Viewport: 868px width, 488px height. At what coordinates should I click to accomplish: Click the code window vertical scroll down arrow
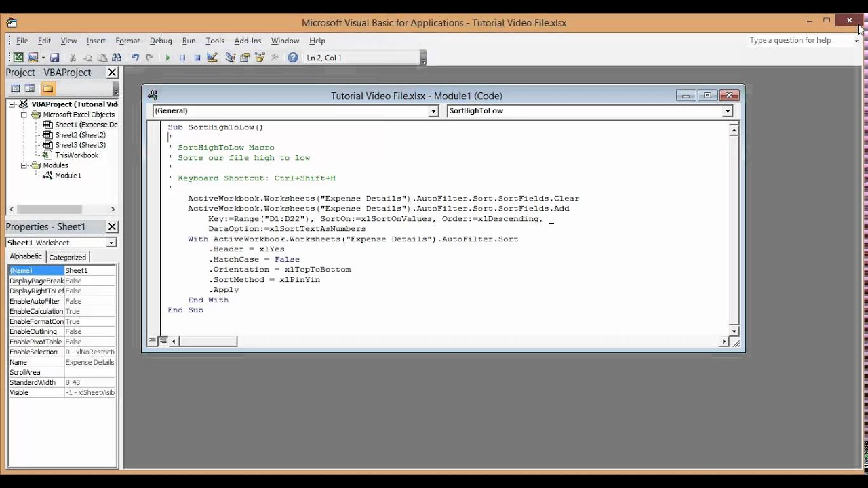(x=734, y=331)
